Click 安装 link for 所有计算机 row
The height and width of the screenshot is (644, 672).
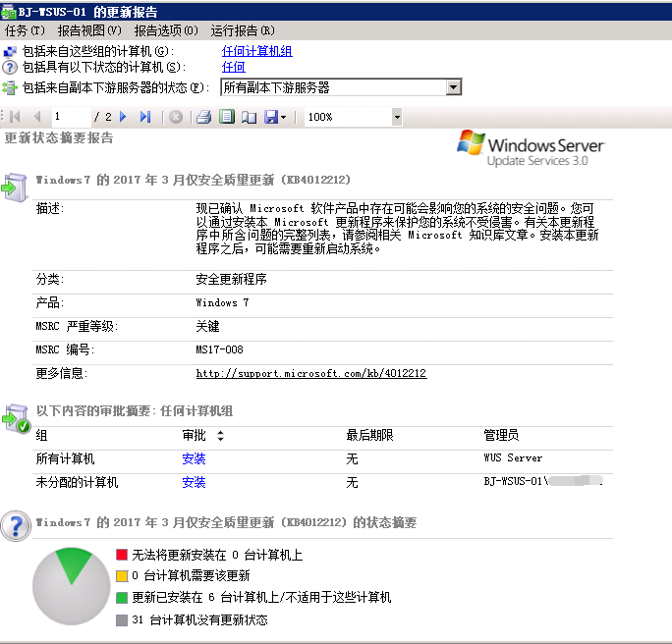pyautogui.click(x=194, y=459)
